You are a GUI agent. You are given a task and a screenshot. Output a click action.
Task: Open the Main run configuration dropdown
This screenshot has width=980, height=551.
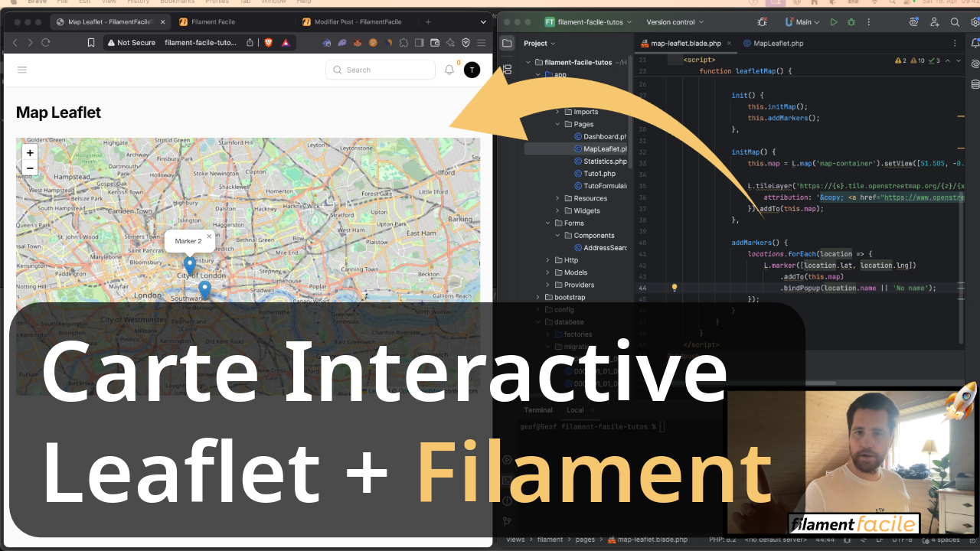(803, 22)
